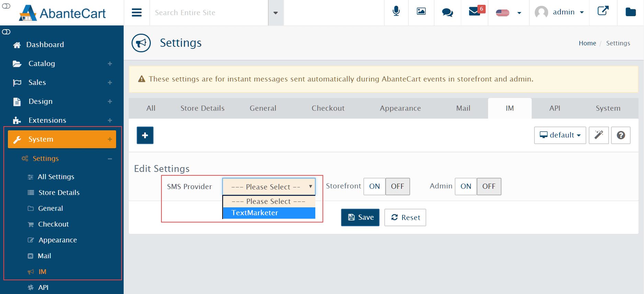644x294 pixels.
Task: Click the microphone voice search icon
Action: pyautogui.click(x=396, y=12)
